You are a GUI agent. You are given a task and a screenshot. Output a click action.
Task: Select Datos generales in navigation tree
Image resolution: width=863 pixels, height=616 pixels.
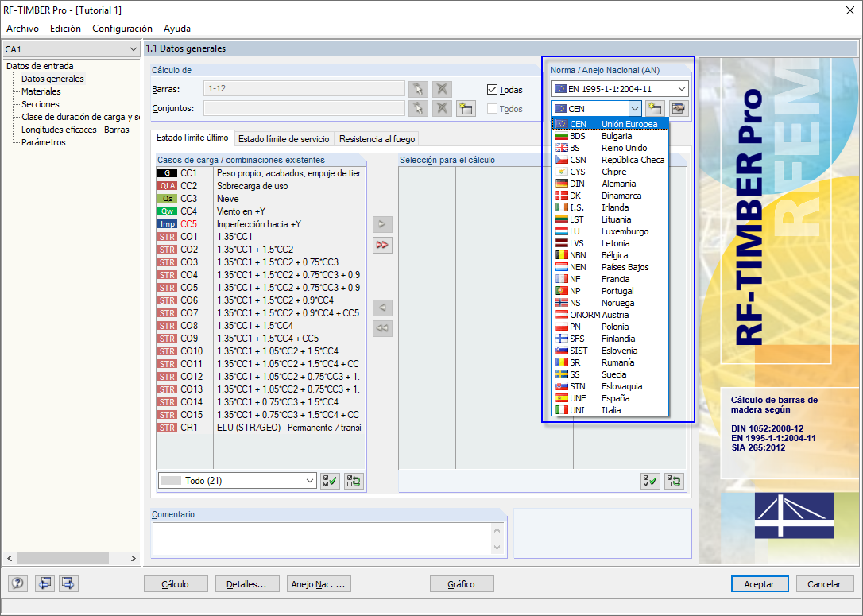point(52,79)
